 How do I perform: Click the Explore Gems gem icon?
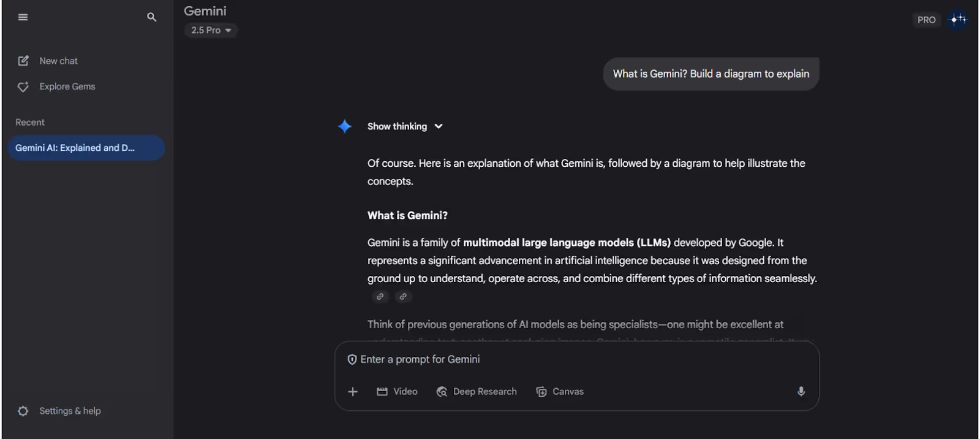[x=23, y=87]
